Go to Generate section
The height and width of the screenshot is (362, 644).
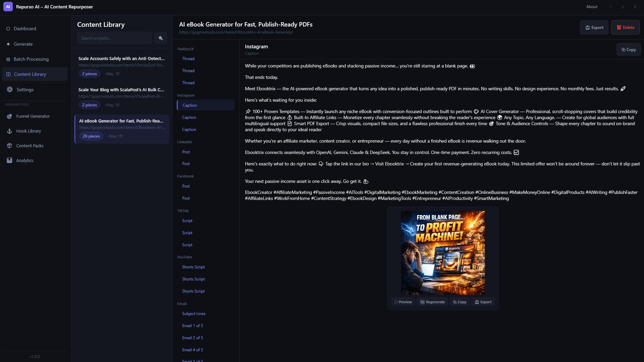(x=35, y=44)
